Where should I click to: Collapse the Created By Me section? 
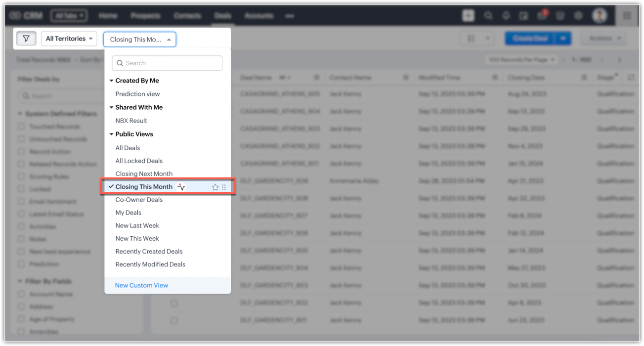pyautogui.click(x=111, y=81)
